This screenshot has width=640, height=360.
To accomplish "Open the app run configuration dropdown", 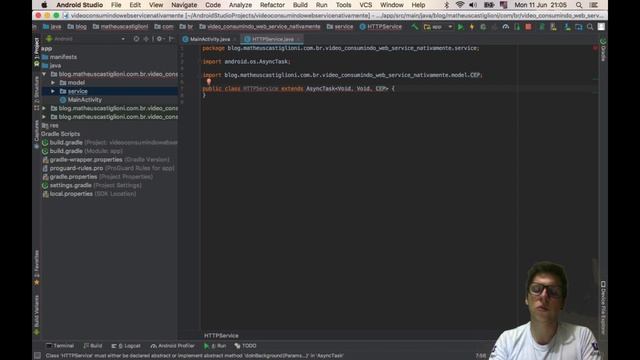I will click(x=438, y=27).
